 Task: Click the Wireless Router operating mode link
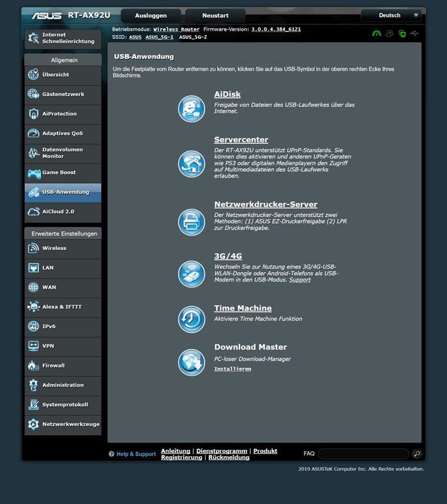pos(176,29)
